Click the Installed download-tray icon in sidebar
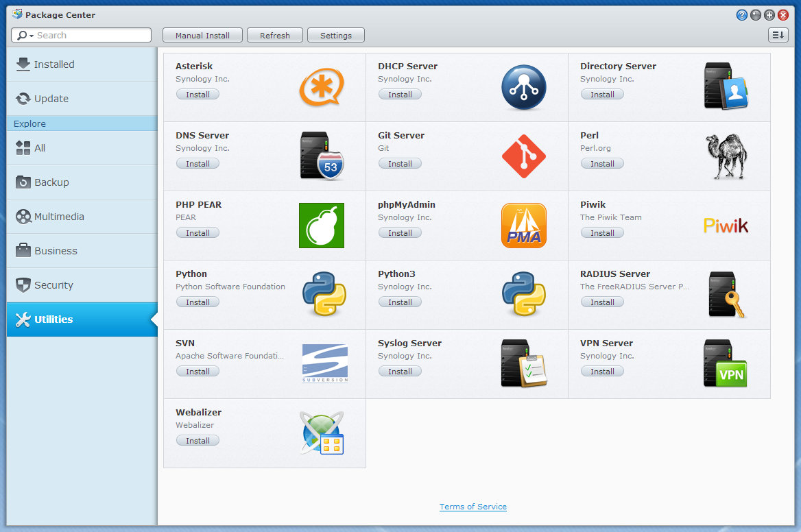 pyautogui.click(x=23, y=64)
